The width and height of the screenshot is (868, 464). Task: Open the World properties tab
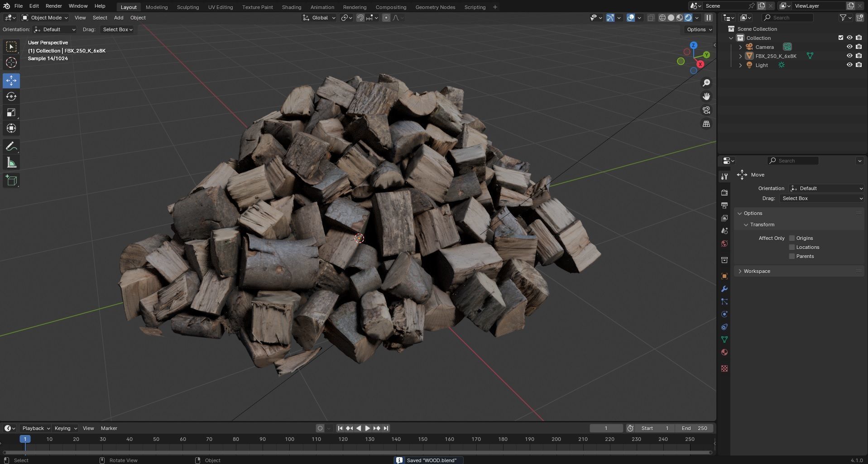click(x=724, y=244)
